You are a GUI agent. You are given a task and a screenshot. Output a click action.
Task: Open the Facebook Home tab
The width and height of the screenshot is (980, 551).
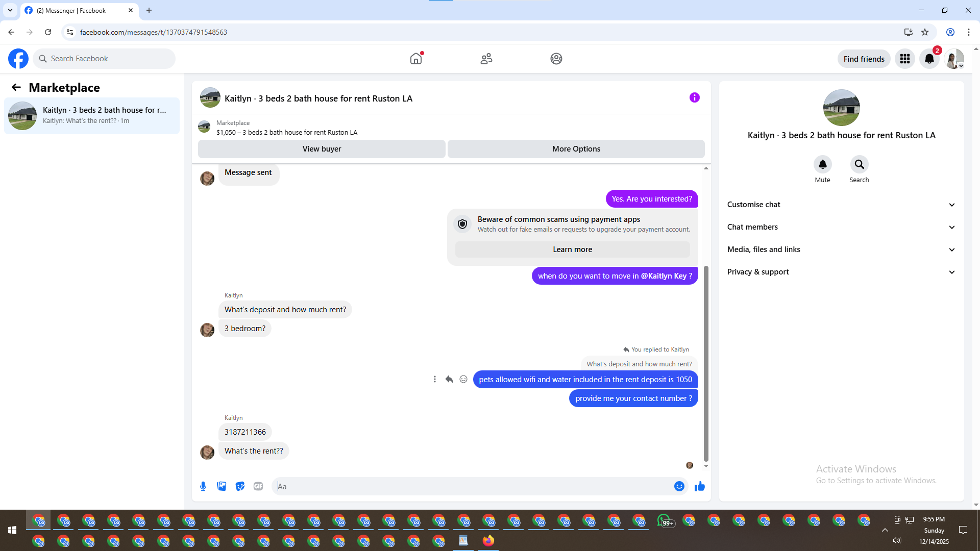click(416, 59)
